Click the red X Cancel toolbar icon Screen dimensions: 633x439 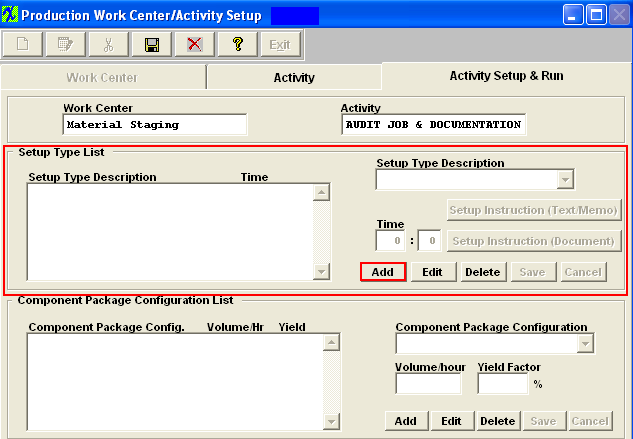click(x=195, y=44)
